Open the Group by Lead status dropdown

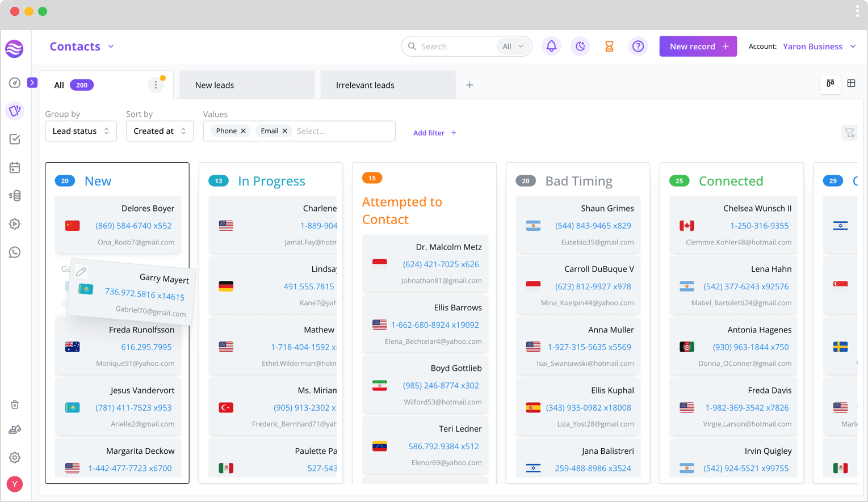81,130
